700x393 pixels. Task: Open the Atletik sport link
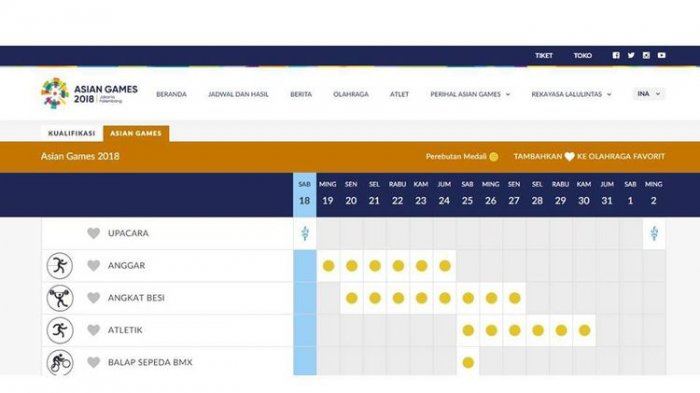click(x=125, y=330)
